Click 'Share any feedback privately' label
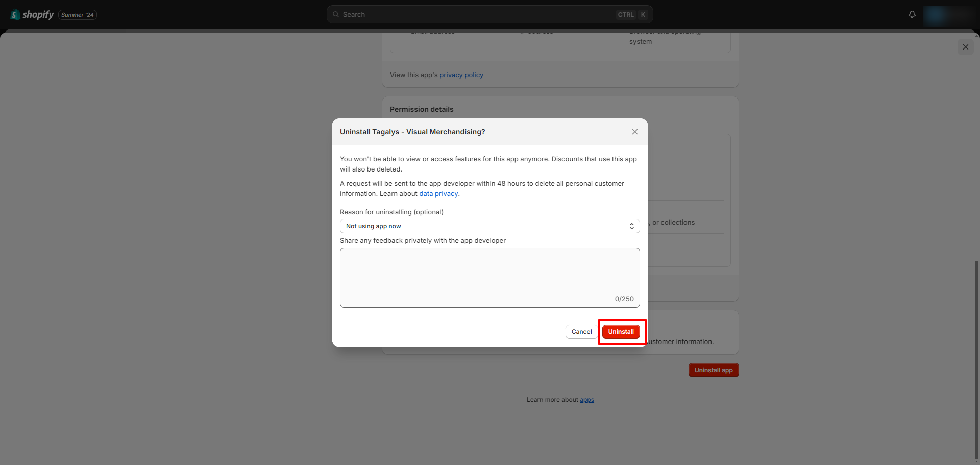The height and width of the screenshot is (465, 980). tap(423, 241)
